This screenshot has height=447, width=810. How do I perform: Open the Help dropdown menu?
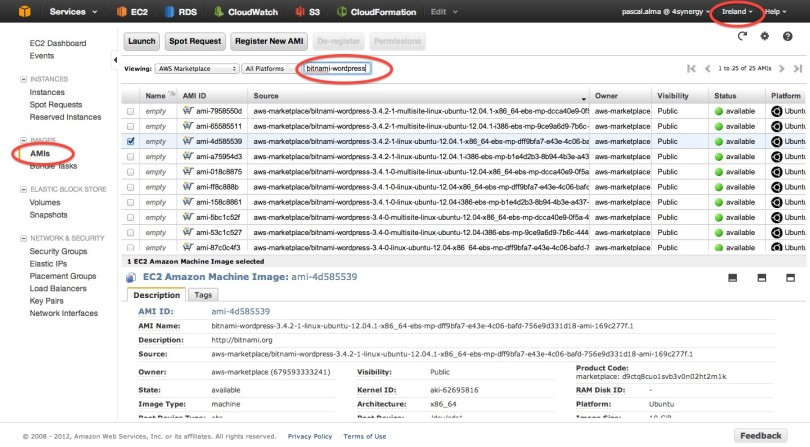775,11
